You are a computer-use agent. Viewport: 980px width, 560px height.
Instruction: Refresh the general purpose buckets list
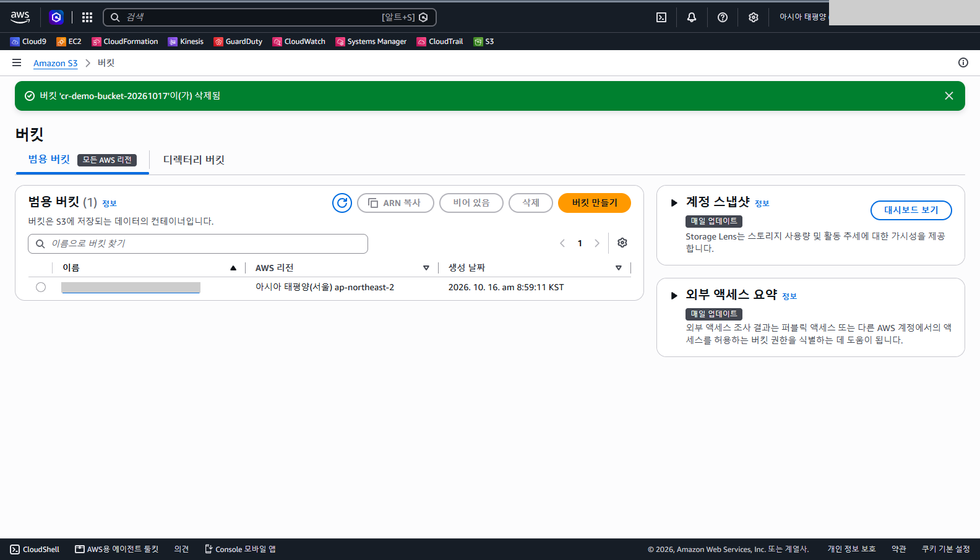point(342,203)
